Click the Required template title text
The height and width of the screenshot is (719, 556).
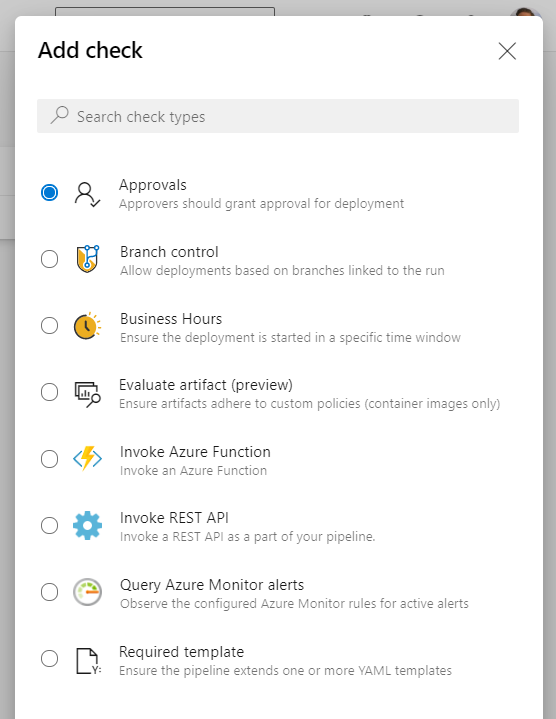pyautogui.click(x=182, y=652)
